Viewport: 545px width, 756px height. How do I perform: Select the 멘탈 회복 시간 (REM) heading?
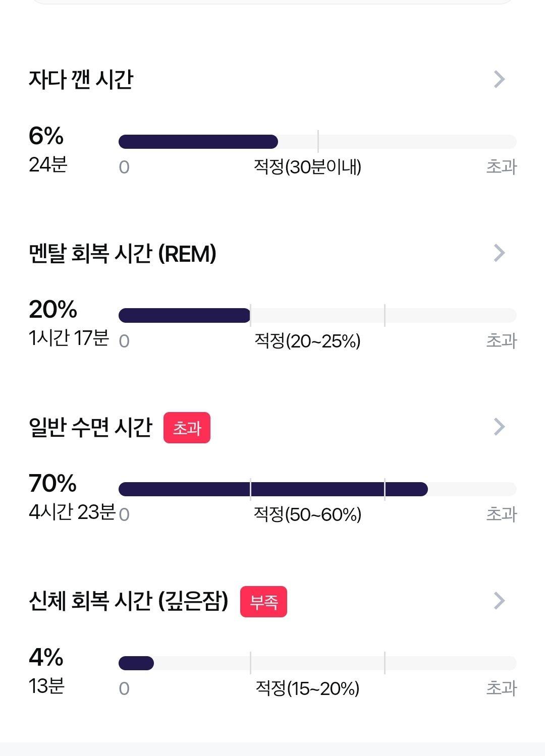pyautogui.click(x=123, y=253)
